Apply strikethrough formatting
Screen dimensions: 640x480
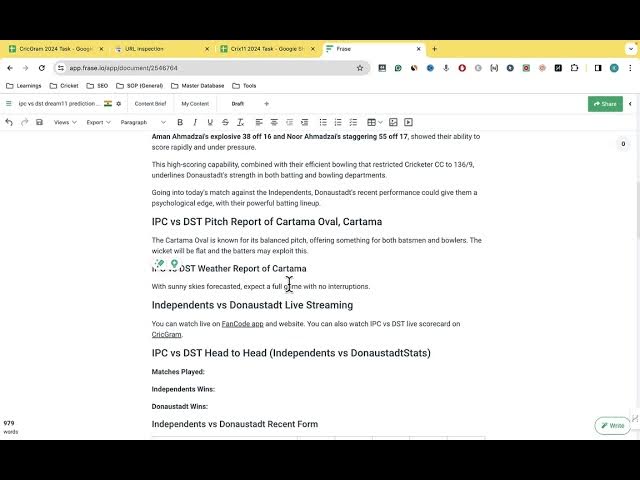click(225, 122)
